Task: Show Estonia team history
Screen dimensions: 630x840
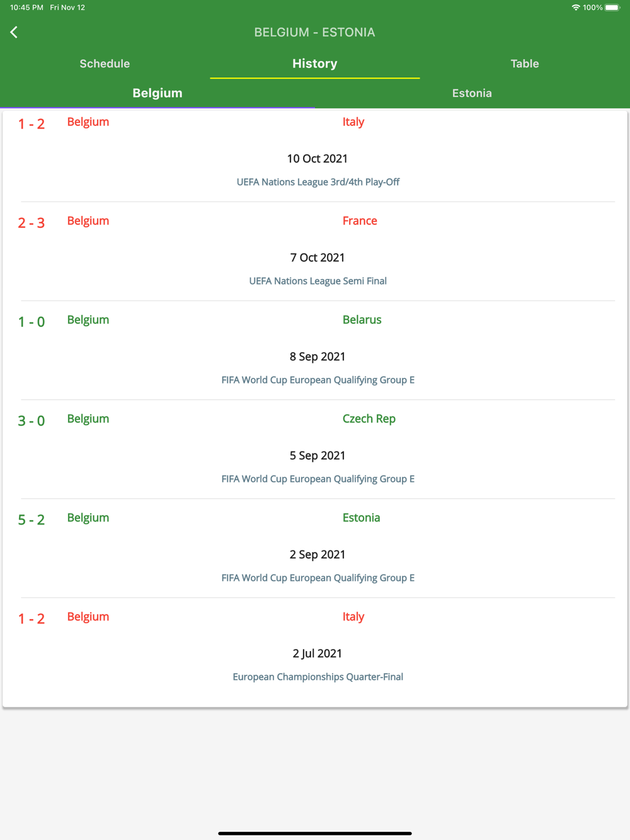Action: click(x=472, y=93)
